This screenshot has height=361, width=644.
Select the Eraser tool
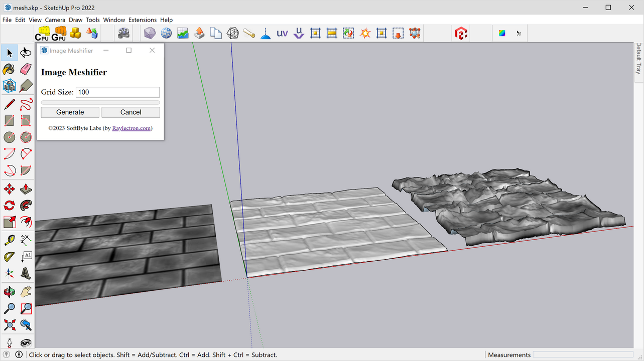pyautogui.click(x=25, y=69)
